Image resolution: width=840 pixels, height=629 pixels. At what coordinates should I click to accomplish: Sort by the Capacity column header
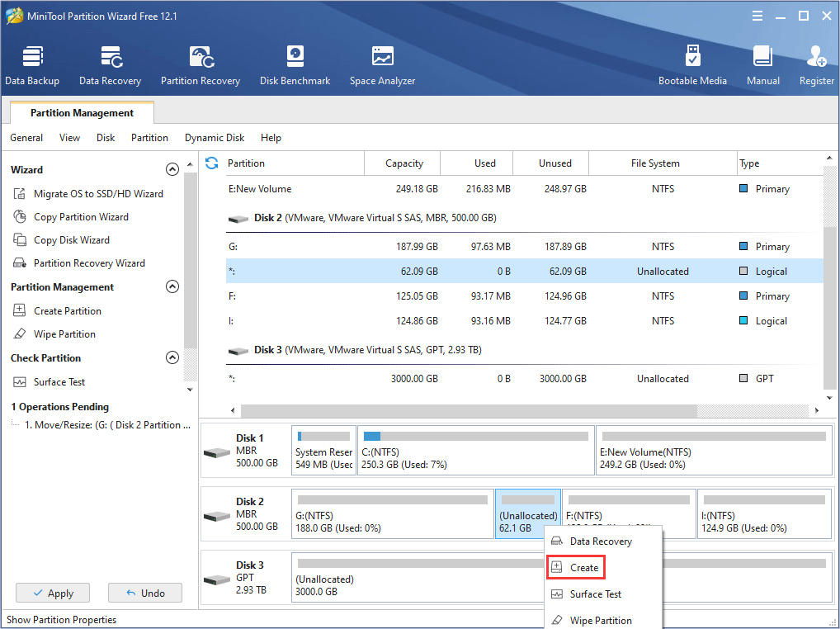[403, 163]
